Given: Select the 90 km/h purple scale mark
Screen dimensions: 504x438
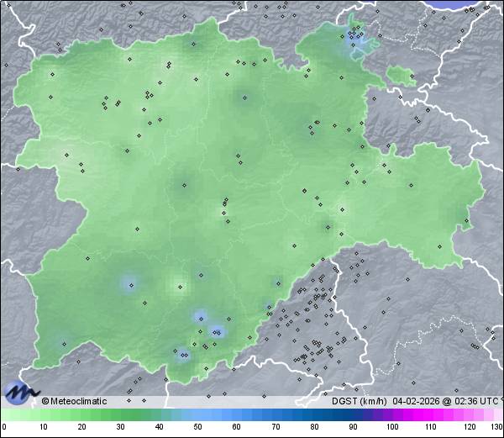Looking at the screenshot, I should pyautogui.click(x=353, y=427).
